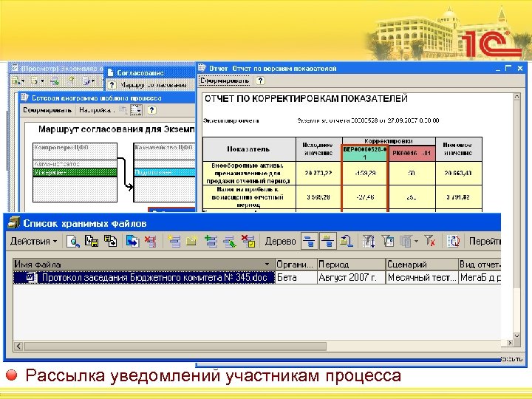
Task: Click the Дерево button in file list toolbar
Action: pos(280,241)
